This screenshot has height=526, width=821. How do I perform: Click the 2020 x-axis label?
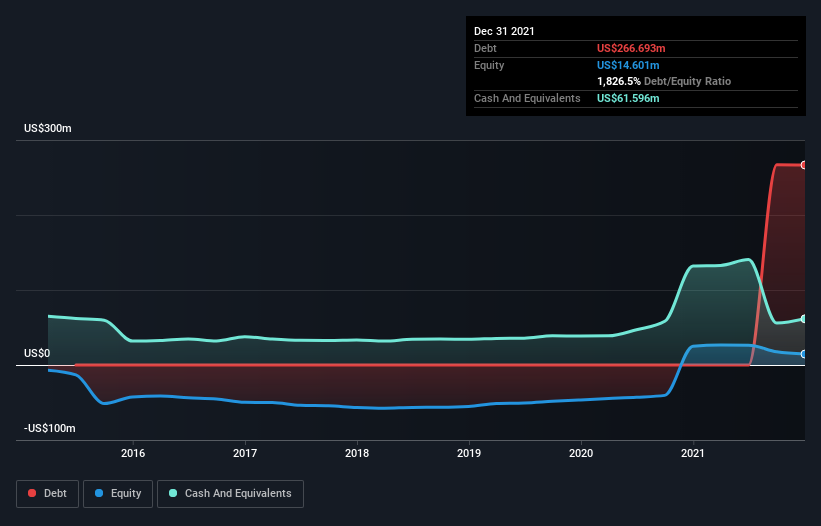click(581, 453)
